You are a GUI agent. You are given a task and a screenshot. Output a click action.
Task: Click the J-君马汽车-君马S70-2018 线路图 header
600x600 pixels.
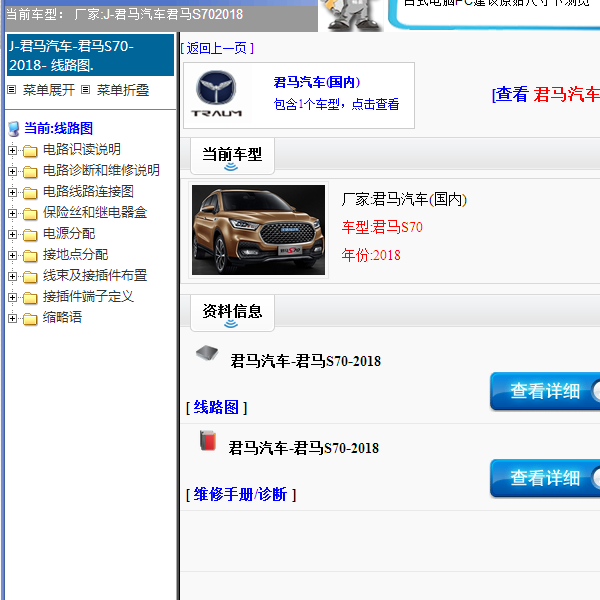tap(91, 55)
